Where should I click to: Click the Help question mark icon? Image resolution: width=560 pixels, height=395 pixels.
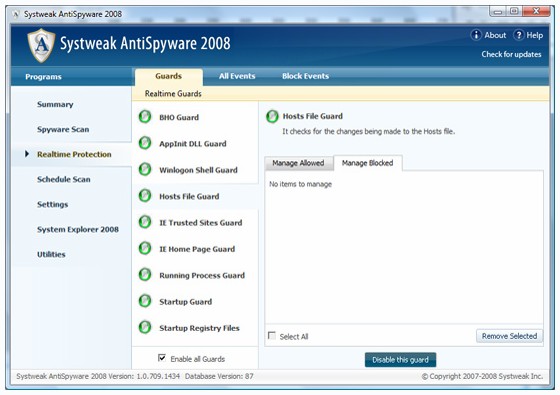point(519,35)
